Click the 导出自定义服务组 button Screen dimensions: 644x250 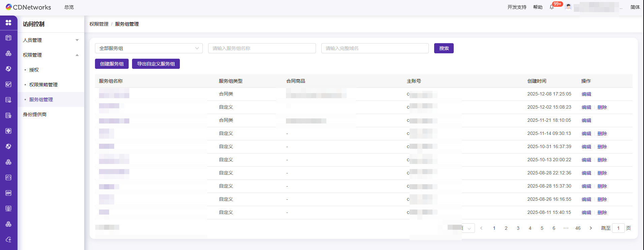click(156, 64)
